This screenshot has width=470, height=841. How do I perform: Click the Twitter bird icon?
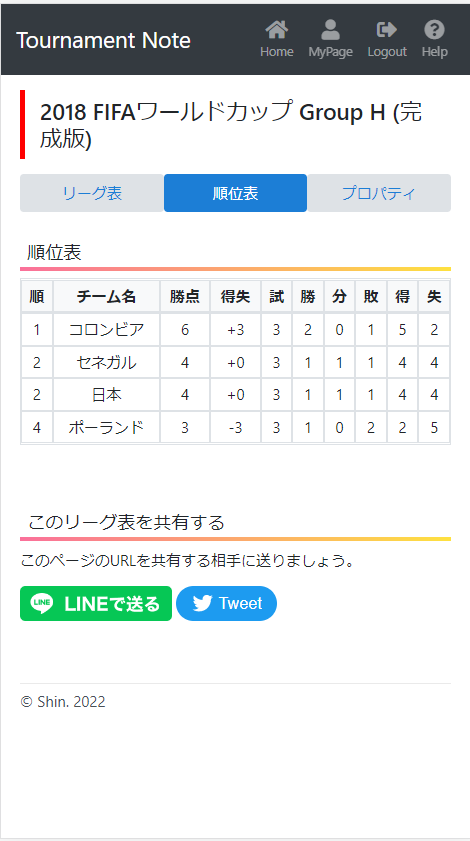point(202,603)
